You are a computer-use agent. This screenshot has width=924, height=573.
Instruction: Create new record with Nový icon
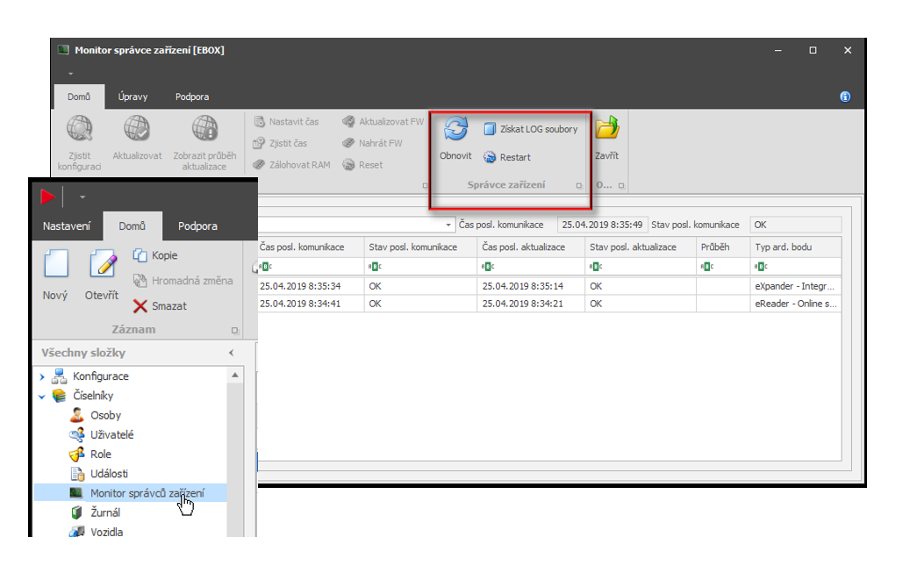[x=55, y=264]
